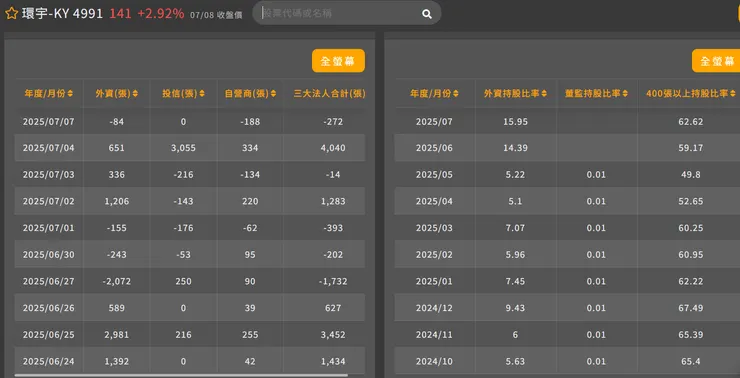Select the 2024/12 month cell
Image resolution: width=740 pixels, height=378 pixels.
click(x=434, y=308)
